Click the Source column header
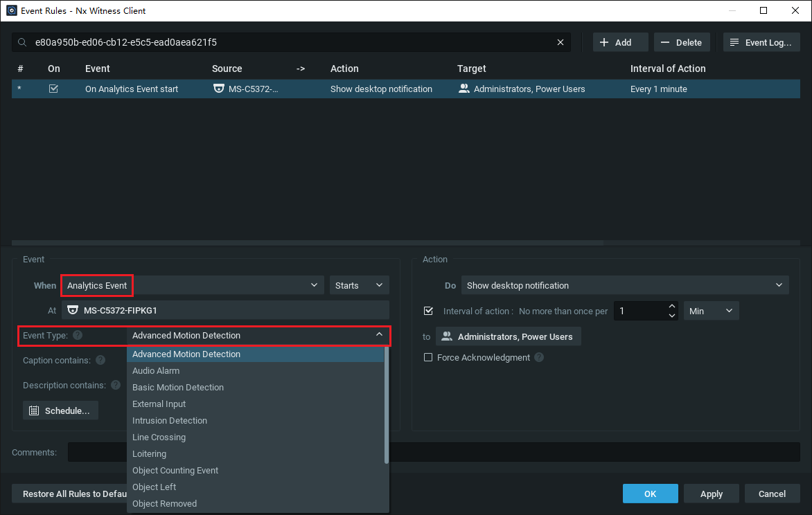 pyautogui.click(x=227, y=69)
